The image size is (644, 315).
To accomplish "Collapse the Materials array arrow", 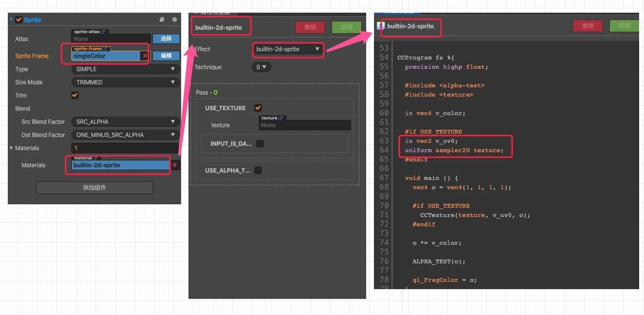I will click(11, 148).
